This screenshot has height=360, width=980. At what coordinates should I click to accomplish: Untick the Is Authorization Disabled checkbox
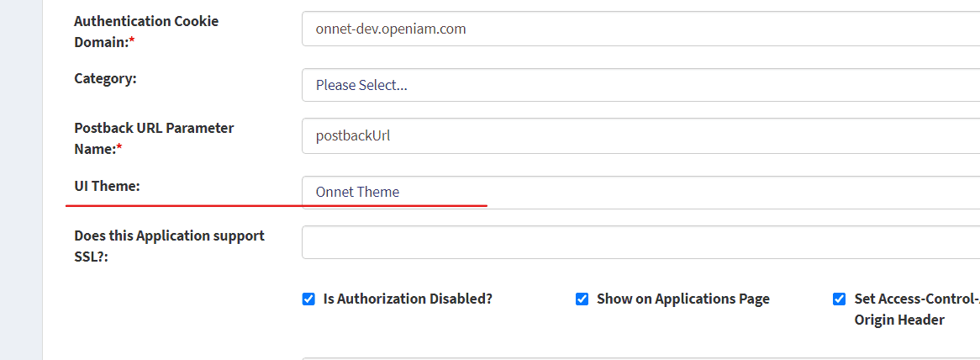click(308, 299)
